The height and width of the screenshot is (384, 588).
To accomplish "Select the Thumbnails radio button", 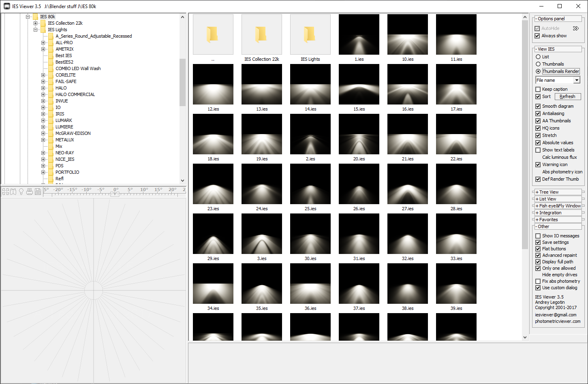I will pos(538,64).
